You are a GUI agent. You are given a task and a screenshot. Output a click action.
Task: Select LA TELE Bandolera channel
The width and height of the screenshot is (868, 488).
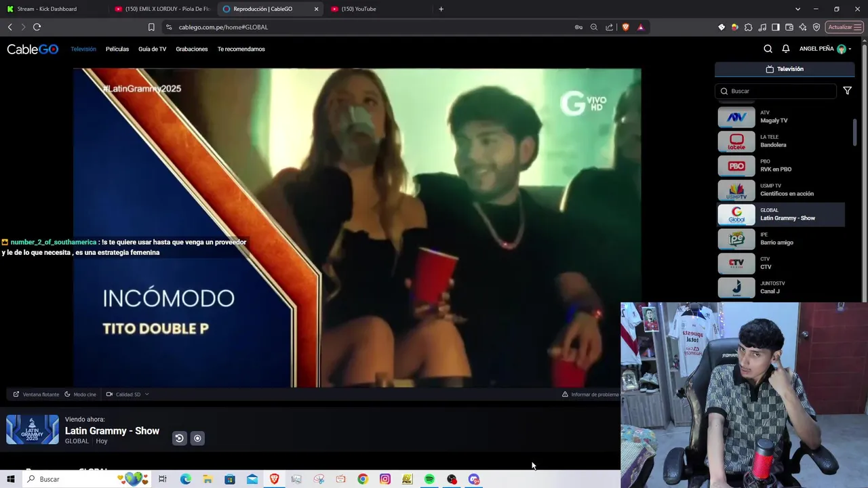click(x=781, y=141)
